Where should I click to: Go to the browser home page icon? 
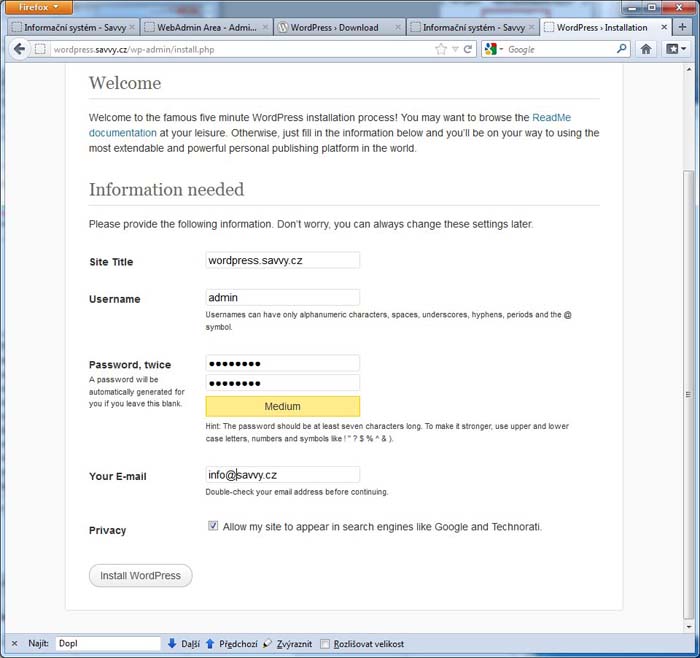pos(646,49)
